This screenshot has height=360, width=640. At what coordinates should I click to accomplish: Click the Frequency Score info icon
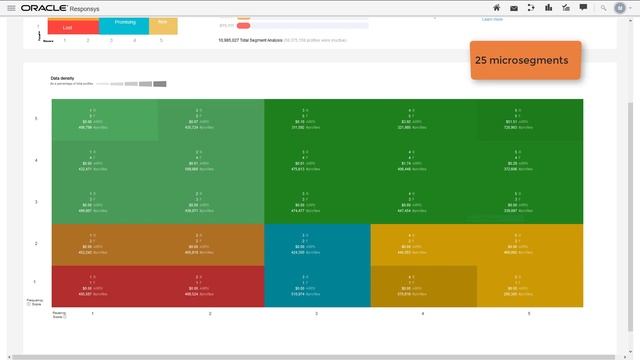(x=29, y=304)
